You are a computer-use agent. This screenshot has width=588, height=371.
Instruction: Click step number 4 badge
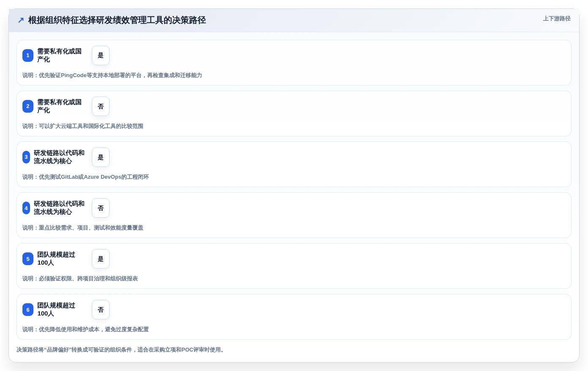coord(26,208)
